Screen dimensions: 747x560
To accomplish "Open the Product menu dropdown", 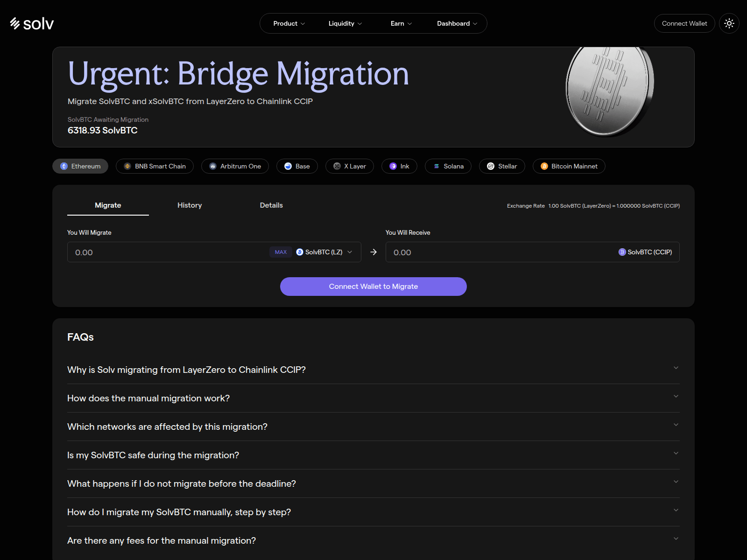I will (x=289, y=23).
